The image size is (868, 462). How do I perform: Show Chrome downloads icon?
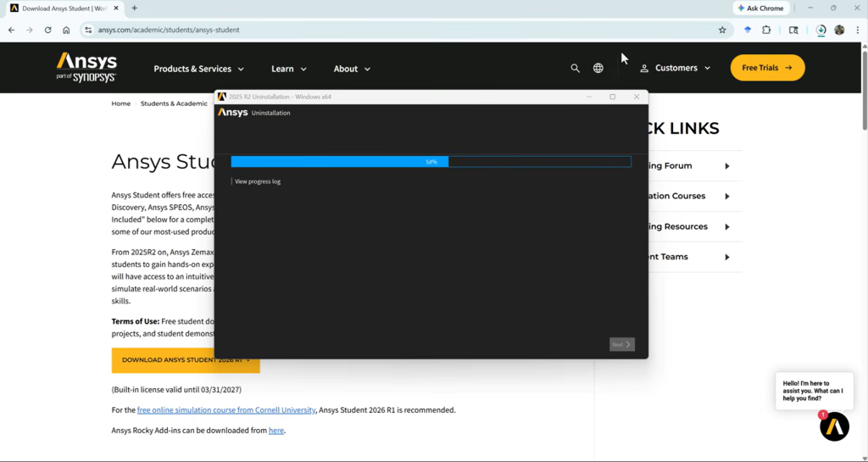[821, 30]
